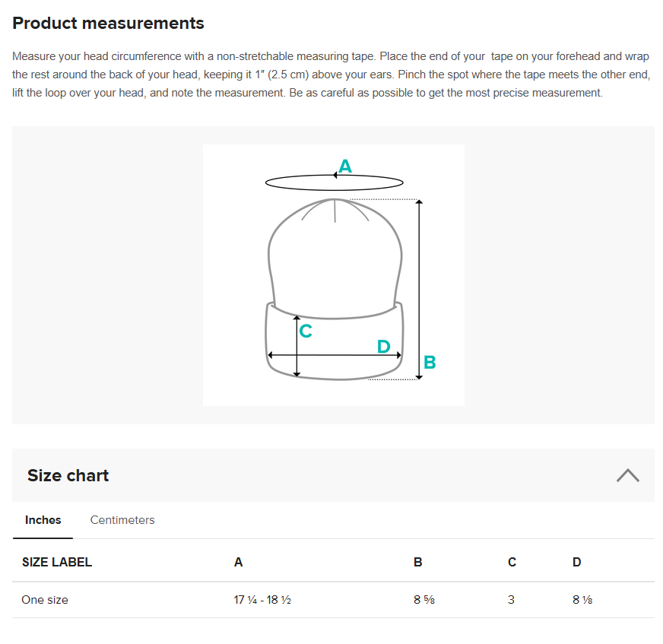The width and height of the screenshot is (663, 644).
Task: Click the Size chart section title
Action: 68,475
